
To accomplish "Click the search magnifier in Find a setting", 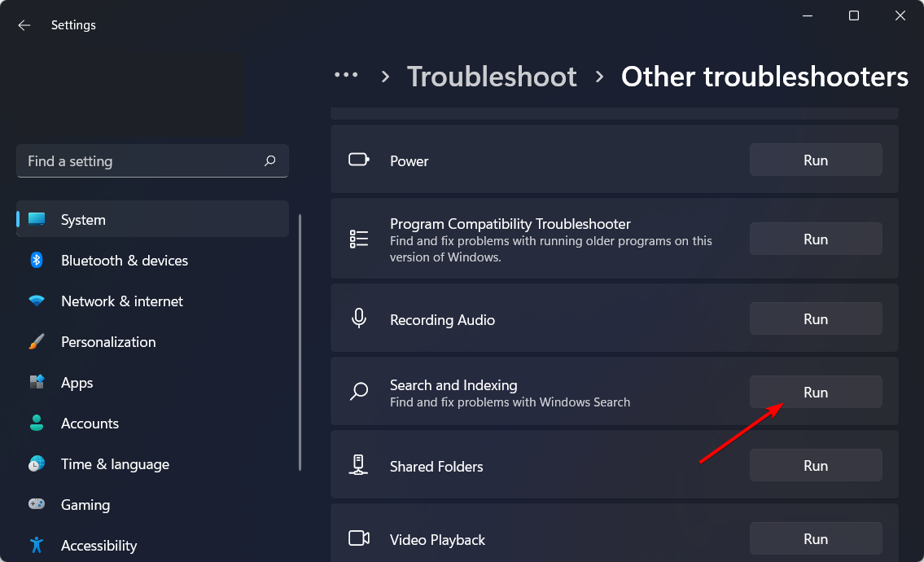I will [270, 160].
